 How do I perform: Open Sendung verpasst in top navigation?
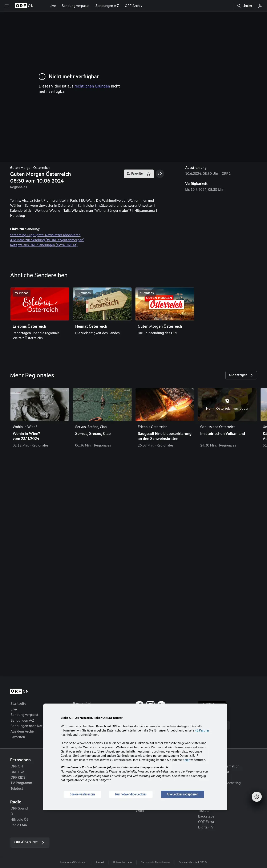(76, 6)
